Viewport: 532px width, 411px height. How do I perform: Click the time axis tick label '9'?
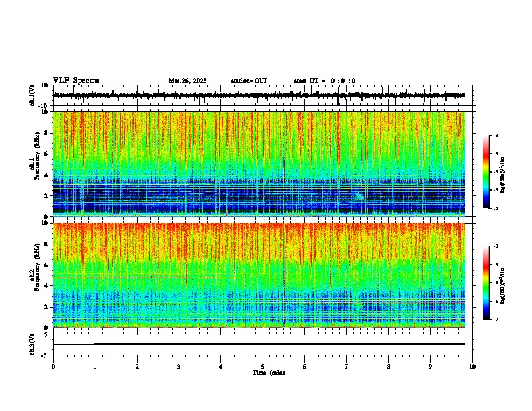(x=430, y=367)
